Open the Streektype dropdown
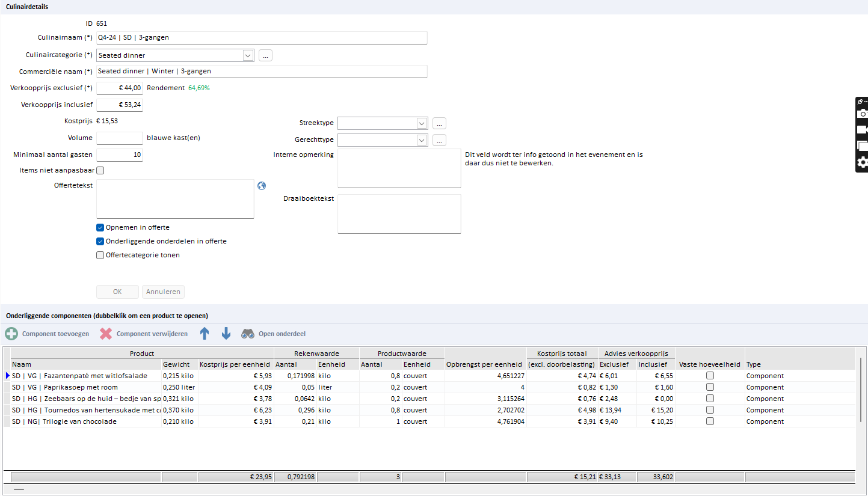868x496 pixels. click(422, 123)
